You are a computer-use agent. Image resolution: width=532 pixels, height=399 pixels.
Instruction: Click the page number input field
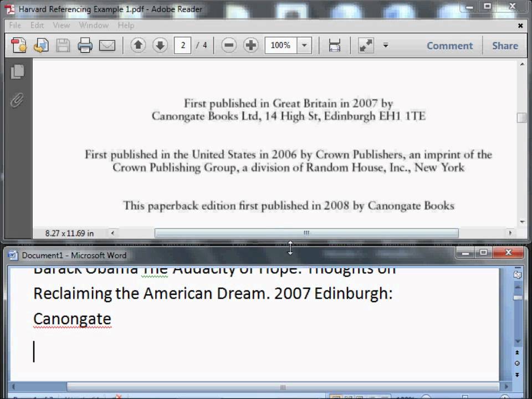point(182,45)
